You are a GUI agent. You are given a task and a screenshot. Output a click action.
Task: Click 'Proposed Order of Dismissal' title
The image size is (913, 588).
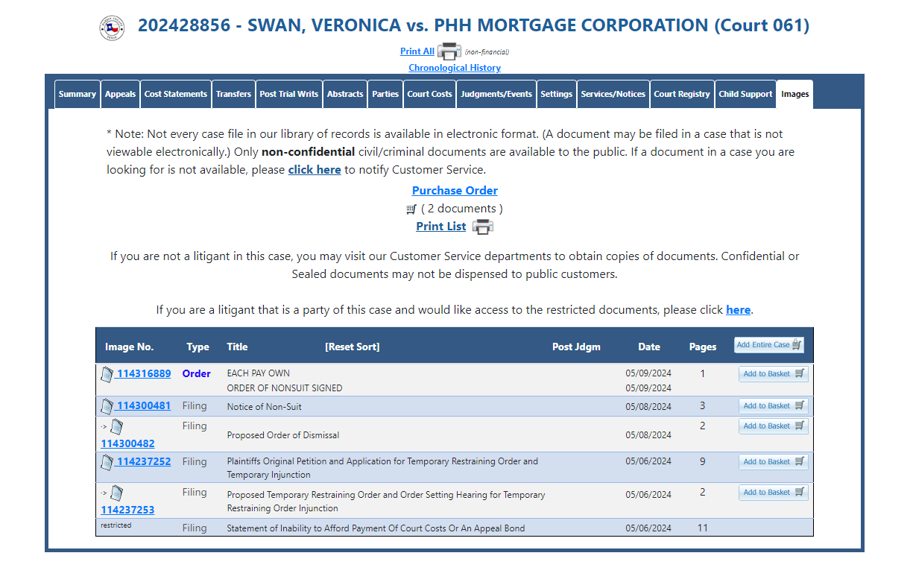click(x=283, y=435)
